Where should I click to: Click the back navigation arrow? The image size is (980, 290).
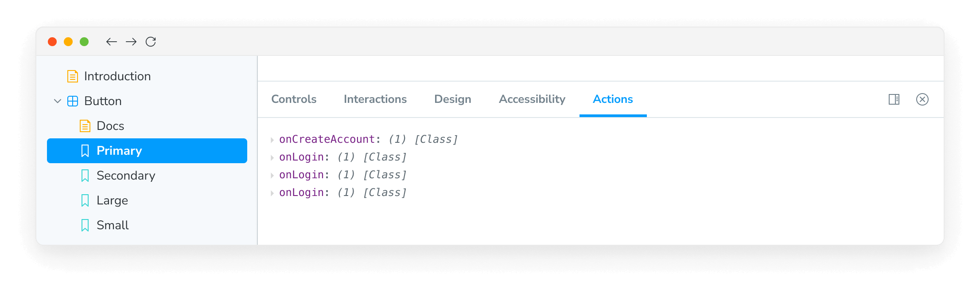coord(111,41)
